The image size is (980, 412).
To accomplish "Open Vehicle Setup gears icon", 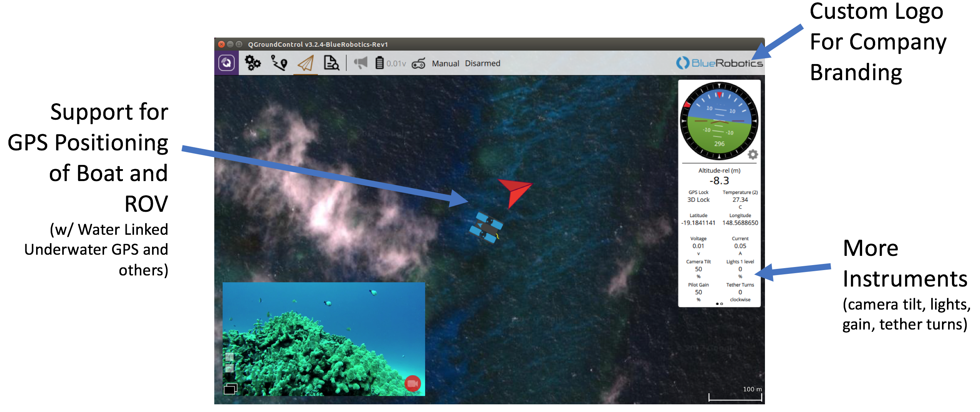I will [x=253, y=63].
